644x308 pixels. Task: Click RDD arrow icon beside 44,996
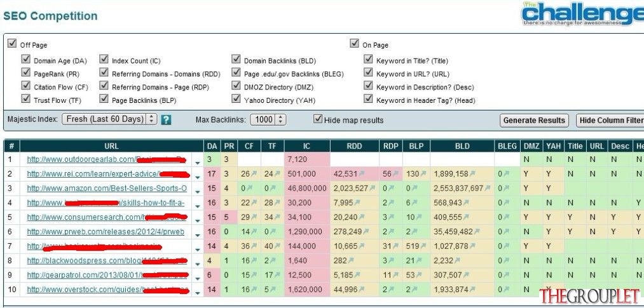point(362,290)
